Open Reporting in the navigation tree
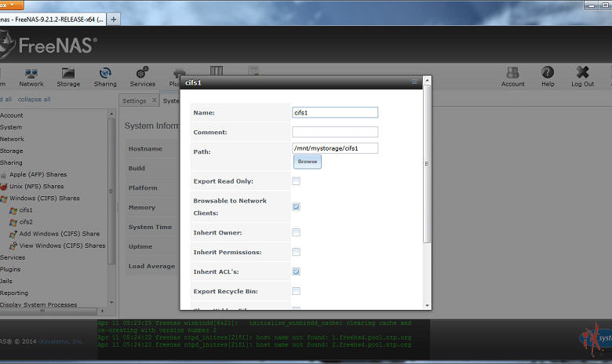This screenshot has height=364, width=612. point(14,293)
